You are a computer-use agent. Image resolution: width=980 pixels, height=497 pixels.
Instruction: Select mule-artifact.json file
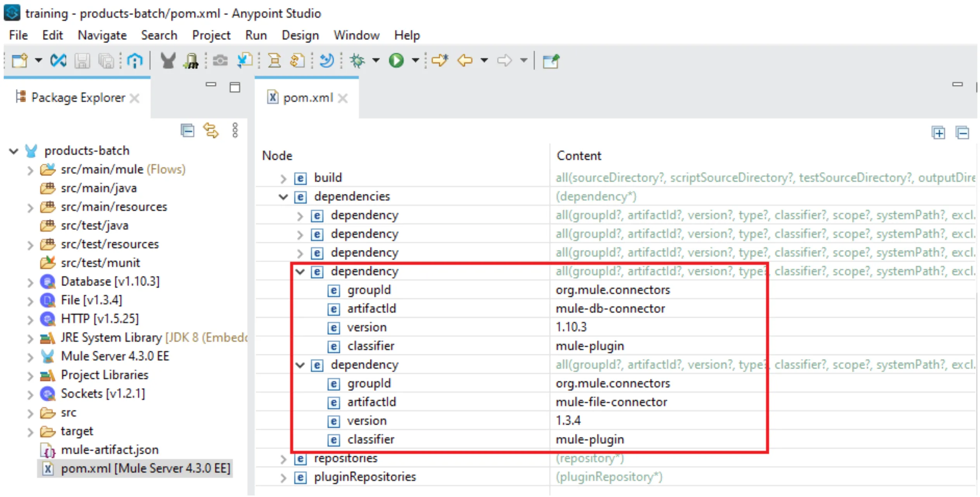(110, 450)
